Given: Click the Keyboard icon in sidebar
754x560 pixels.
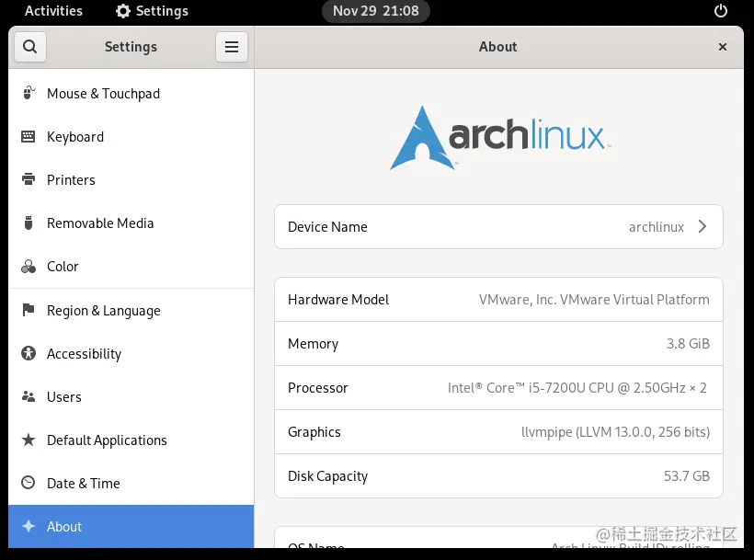Looking at the screenshot, I should [29, 136].
